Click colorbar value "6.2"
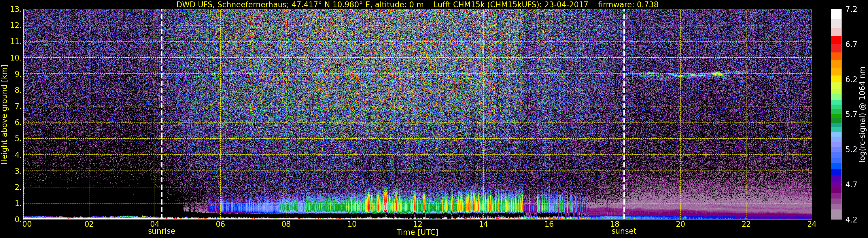The image size is (868, 238). [851, 79]
